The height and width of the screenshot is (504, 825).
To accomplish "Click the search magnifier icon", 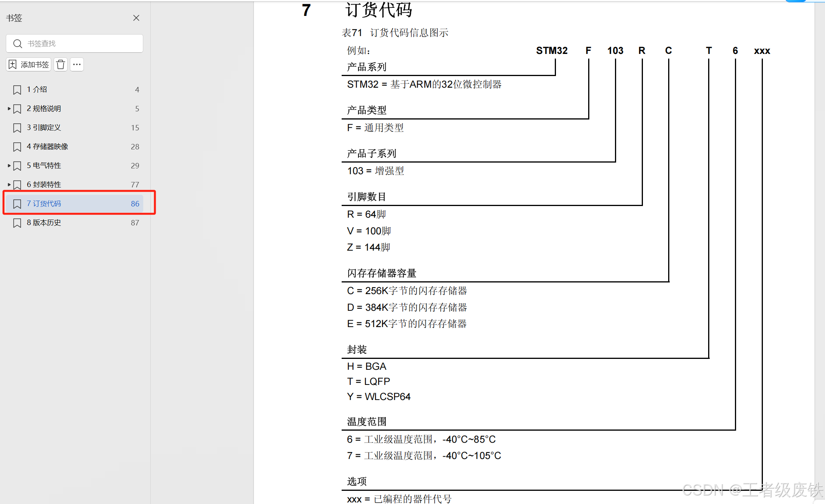I will pyautogui.click(x=17, y=43).
